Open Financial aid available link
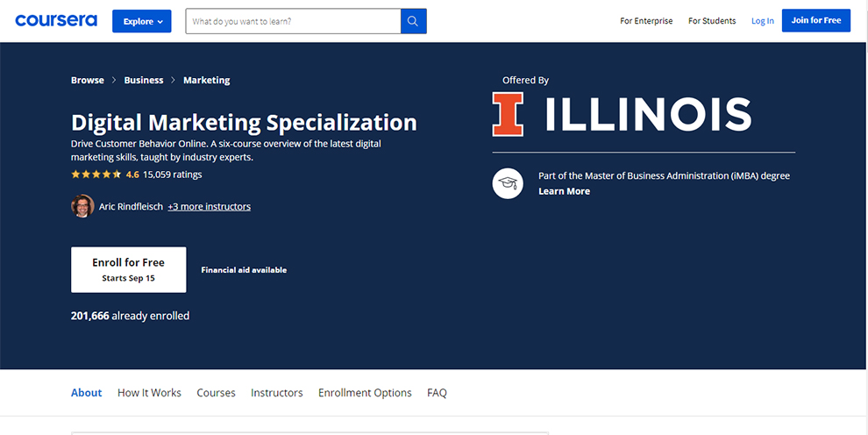The height and width of the screenshot is (435, 868). pyautogui.click(x=244, y=270)
